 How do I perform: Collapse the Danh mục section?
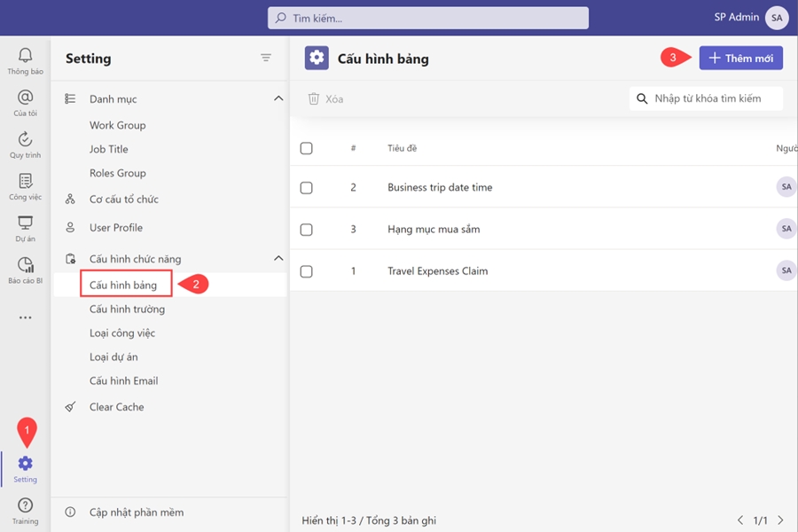278,99
